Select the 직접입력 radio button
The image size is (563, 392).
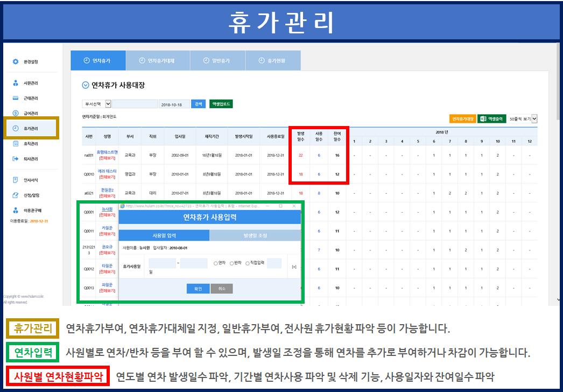pyautogui.click(x=248, y=263)
